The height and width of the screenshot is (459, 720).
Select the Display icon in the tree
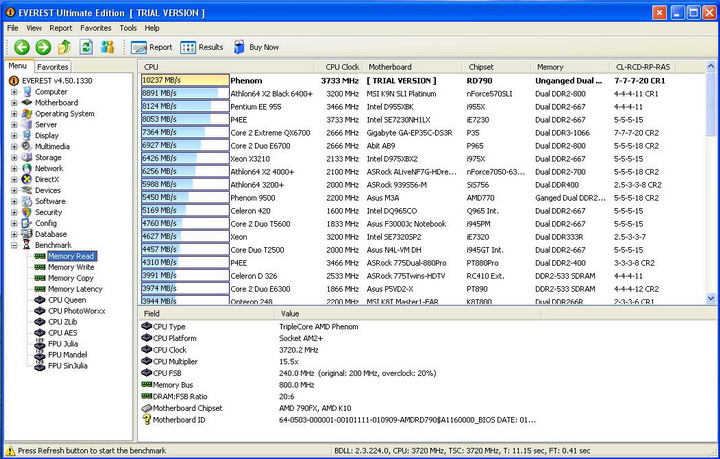(x=27, y=135)
